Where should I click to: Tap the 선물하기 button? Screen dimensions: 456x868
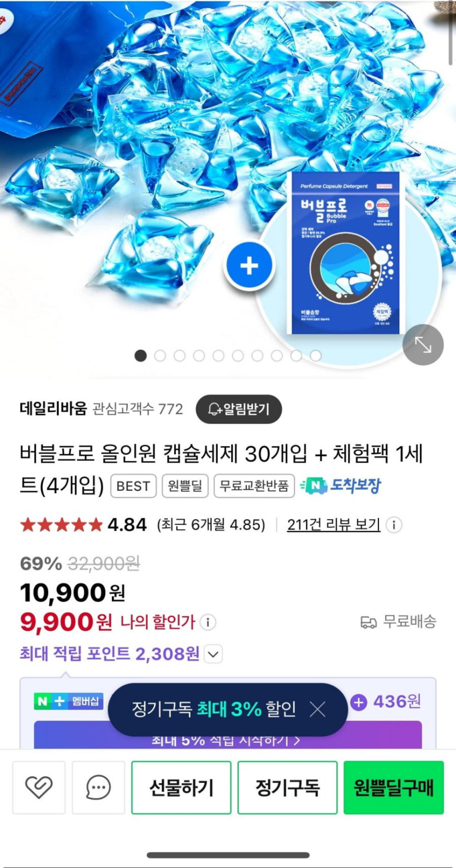pos(181,788)
